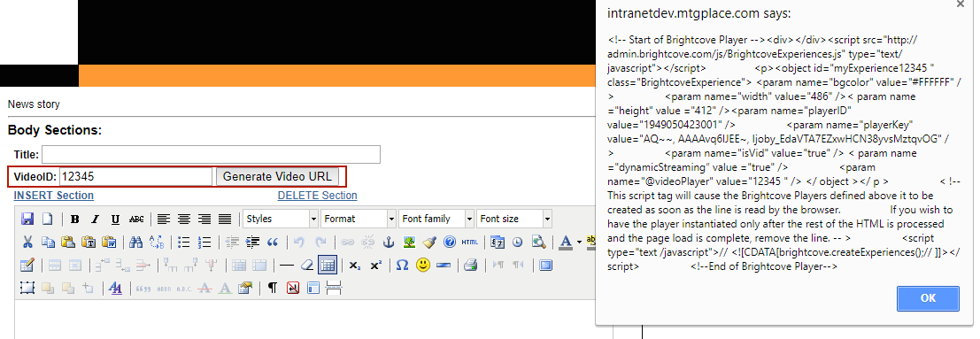Toggle visual control characters (pilcrow) icon
Screen dimensions: 980x339
point(273,288)
